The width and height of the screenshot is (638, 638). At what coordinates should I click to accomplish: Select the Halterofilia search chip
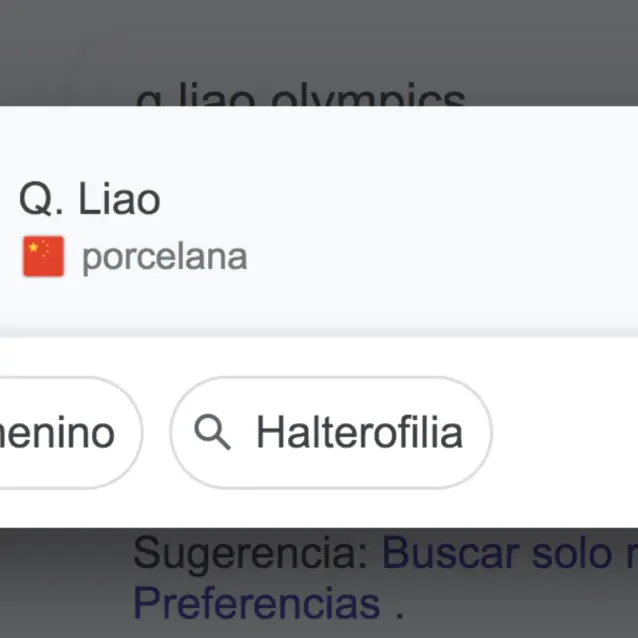click(331, 433)
